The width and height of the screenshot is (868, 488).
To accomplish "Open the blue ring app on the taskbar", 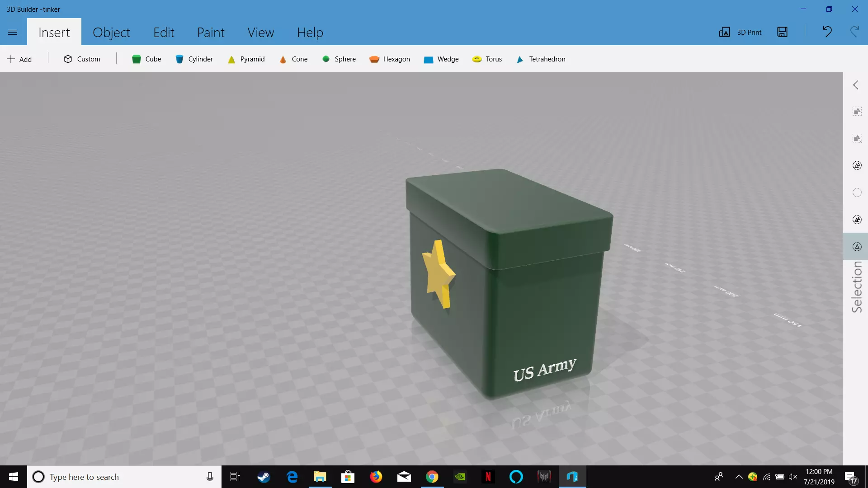I will coord(516,477).
